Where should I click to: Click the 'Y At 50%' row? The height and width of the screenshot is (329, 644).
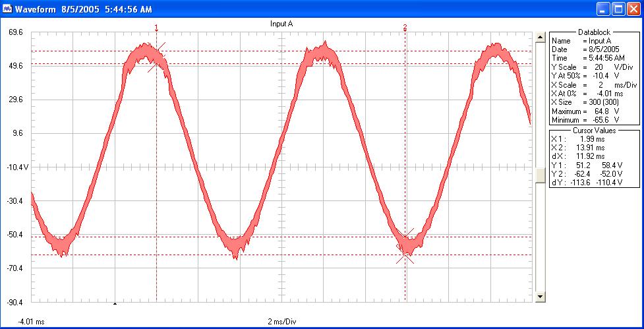[x=585, y=76]
